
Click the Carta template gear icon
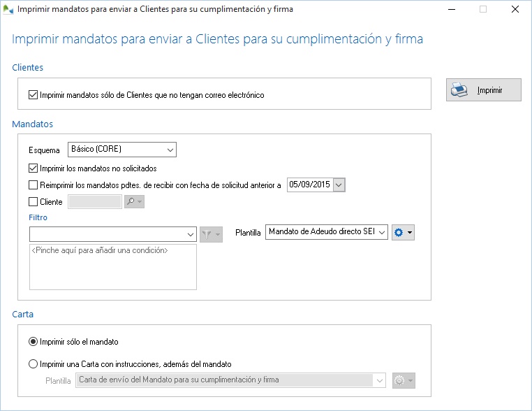(x=399, y=380)
